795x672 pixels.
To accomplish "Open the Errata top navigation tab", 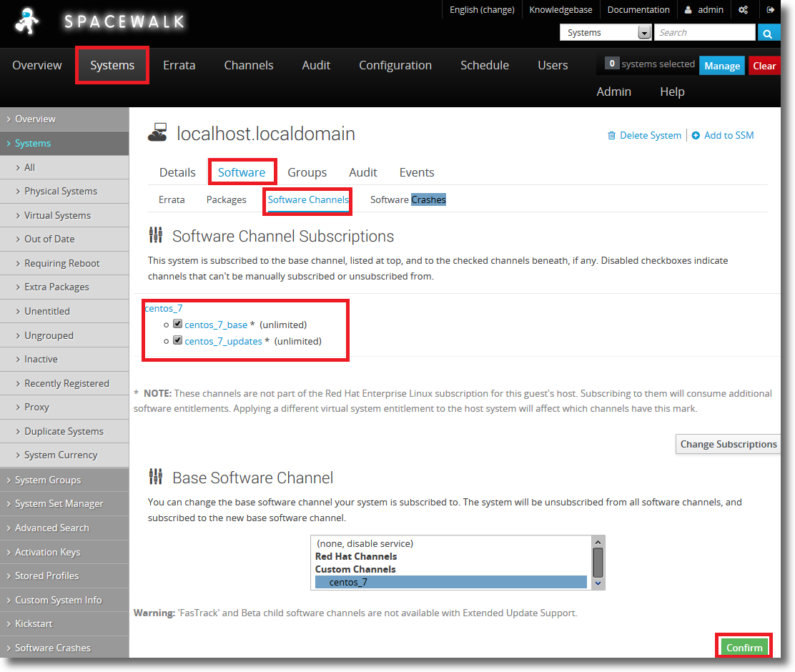I will [179, 66].
